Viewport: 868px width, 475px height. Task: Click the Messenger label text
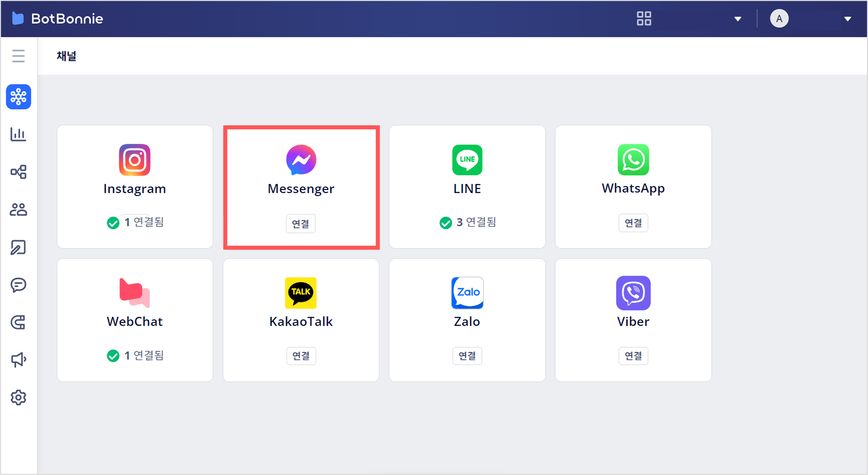click(301, 189)
